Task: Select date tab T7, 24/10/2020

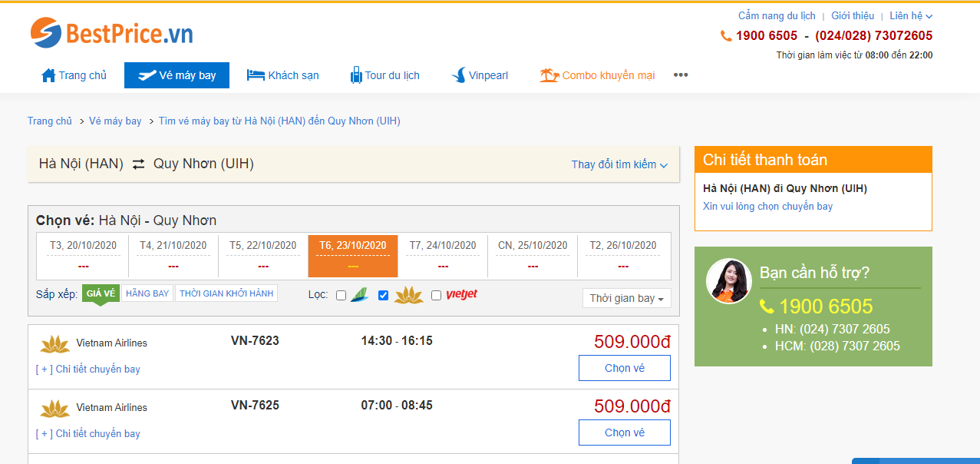Action: tap(443, 255)
